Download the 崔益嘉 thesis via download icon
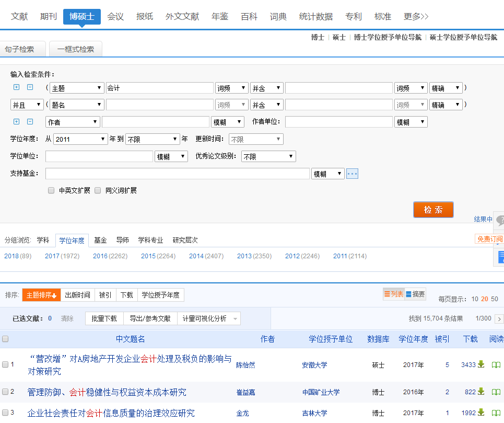 click(481, 392)
